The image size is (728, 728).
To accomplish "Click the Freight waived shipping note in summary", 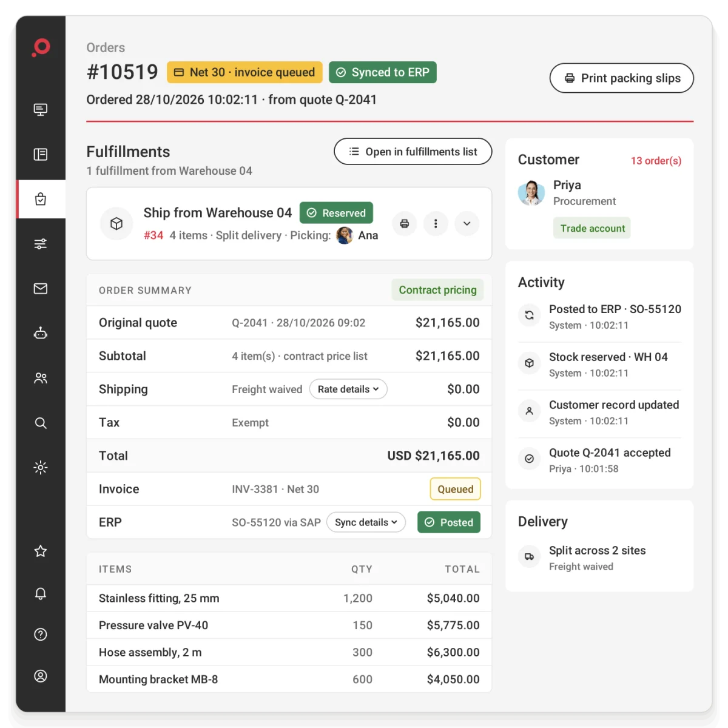I will 267,389.
